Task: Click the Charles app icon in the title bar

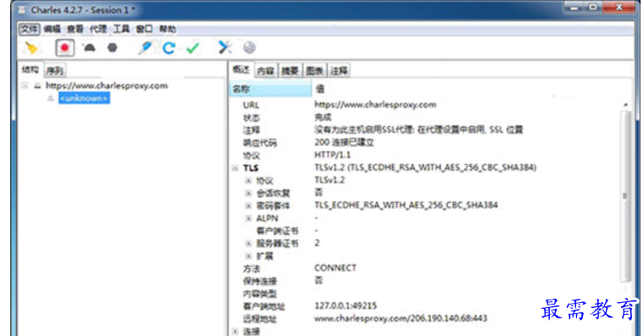Action: pyautogui.click(x=22, y=10)
